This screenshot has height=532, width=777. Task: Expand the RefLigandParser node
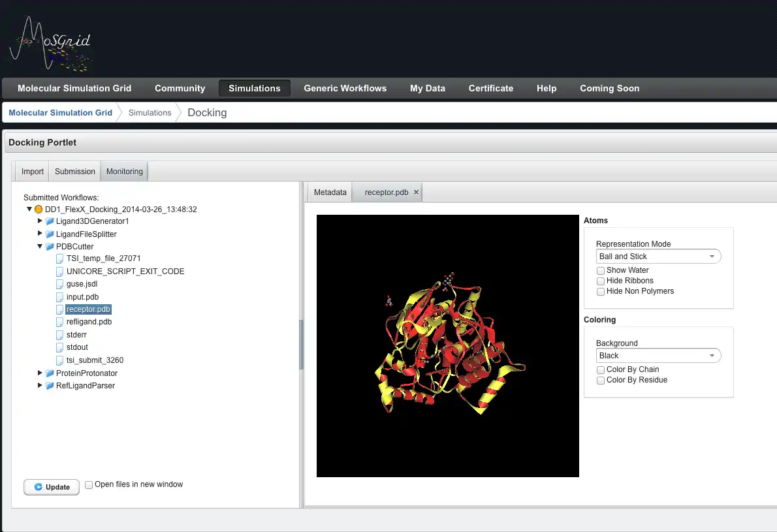click(x=40, y=385)
